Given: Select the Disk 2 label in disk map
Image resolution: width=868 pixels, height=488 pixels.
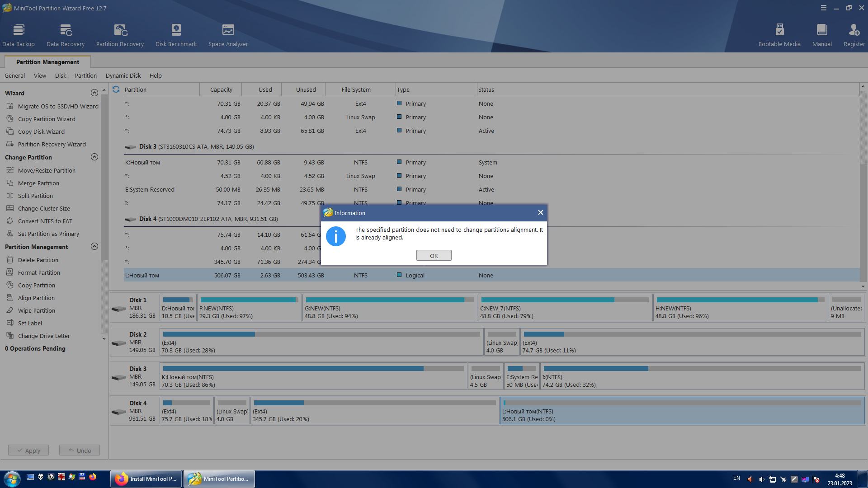Looking at the screenshot, I should pos(135,342).
